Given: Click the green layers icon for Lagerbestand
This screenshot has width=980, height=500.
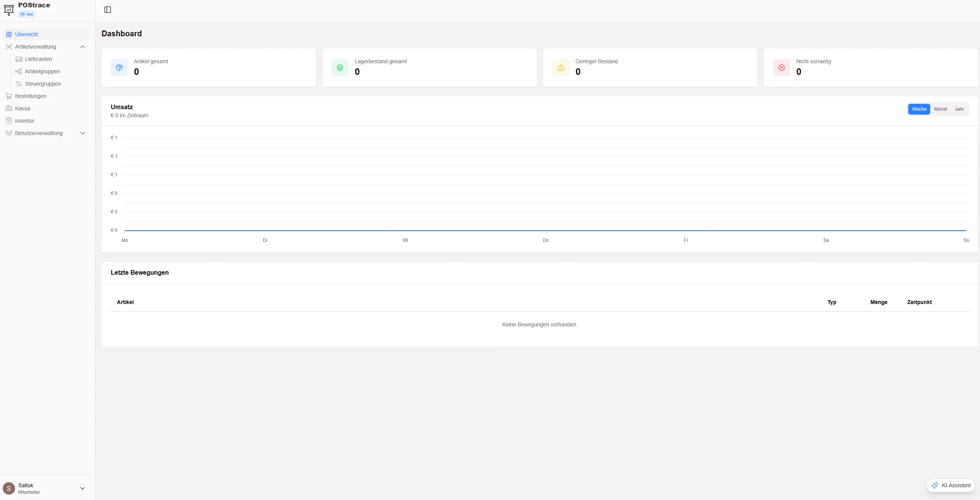Looking at the screenshot, I should point(340,68).
